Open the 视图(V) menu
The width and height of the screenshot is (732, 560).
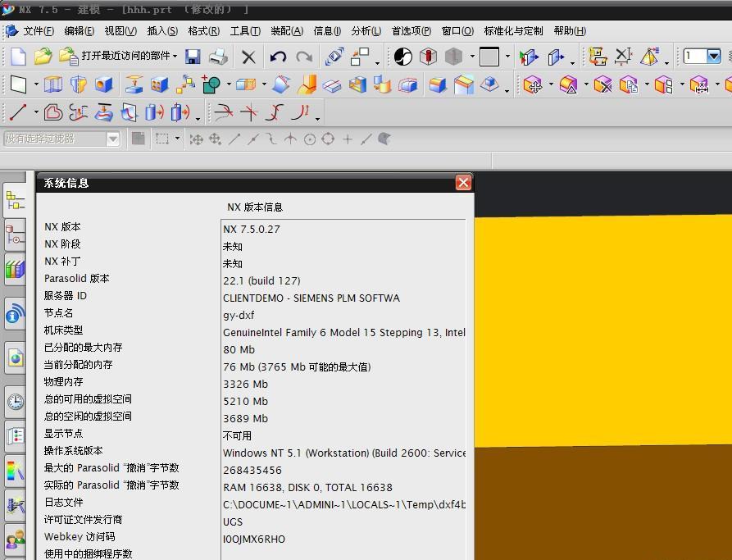(120, 31)
